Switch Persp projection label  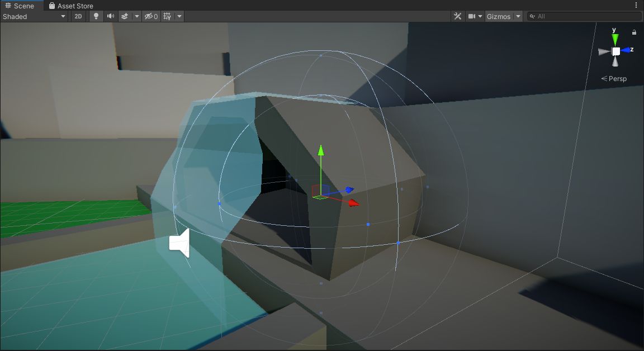(x=614, y=78)
